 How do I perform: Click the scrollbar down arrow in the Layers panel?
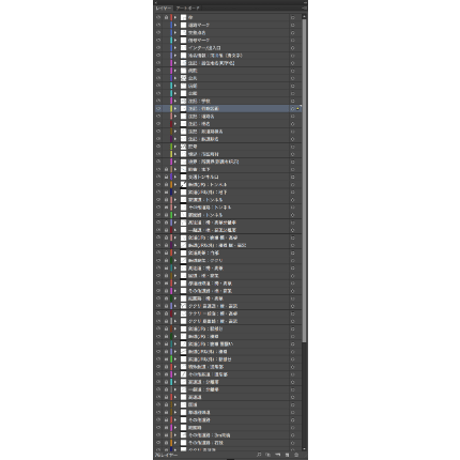coord(304,449)
